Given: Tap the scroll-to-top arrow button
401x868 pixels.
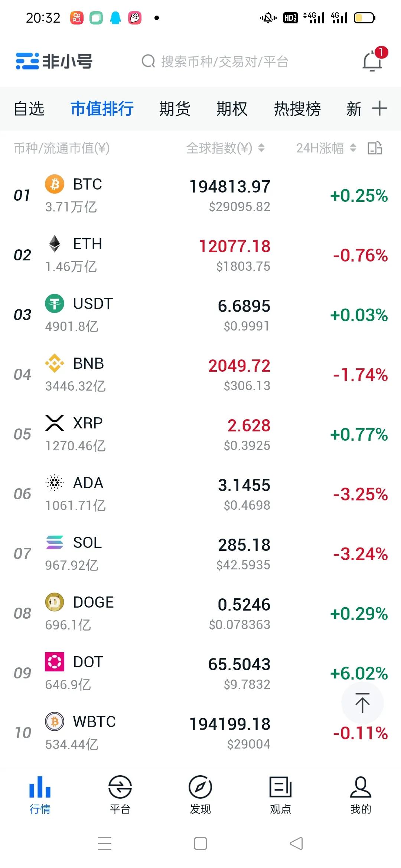Looking at the screenshot, I should click(362, 703).
